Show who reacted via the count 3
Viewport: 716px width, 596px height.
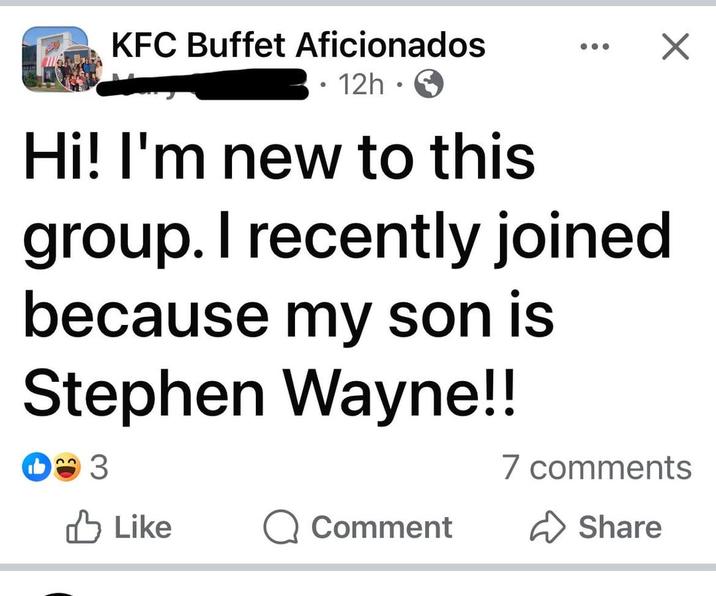point(99,467)
